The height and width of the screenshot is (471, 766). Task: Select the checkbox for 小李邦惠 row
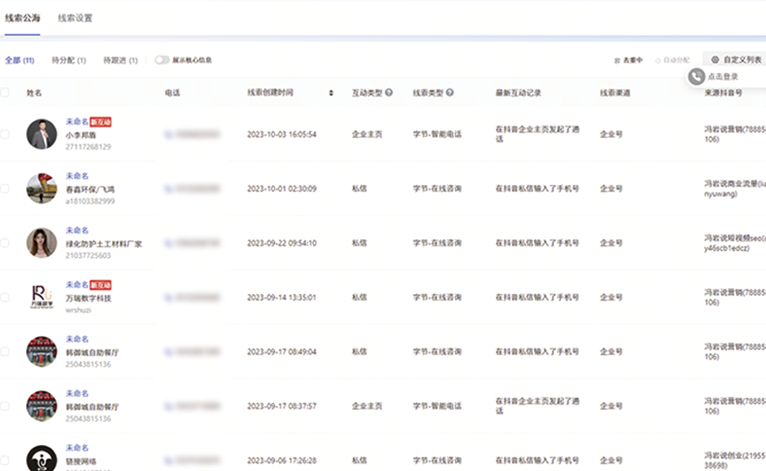[x=5, y=133]
